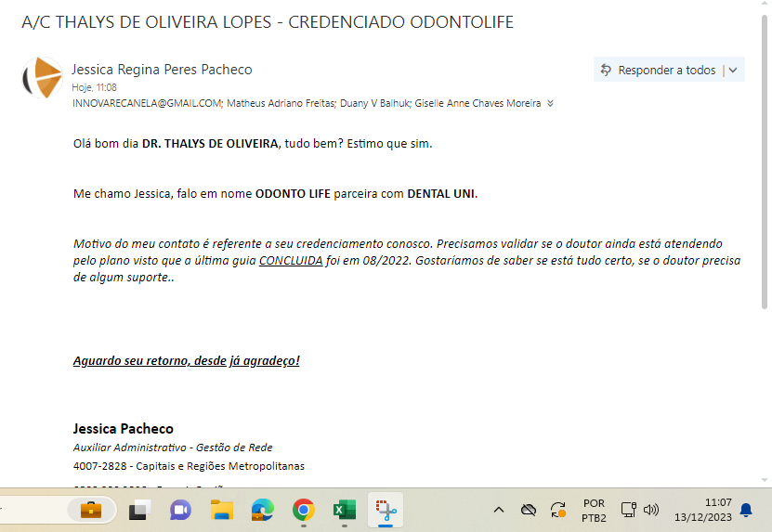Click the scrollbar down arrow
Image resolution: width=772 pixels, height=532 pixels.
[765, 480]
